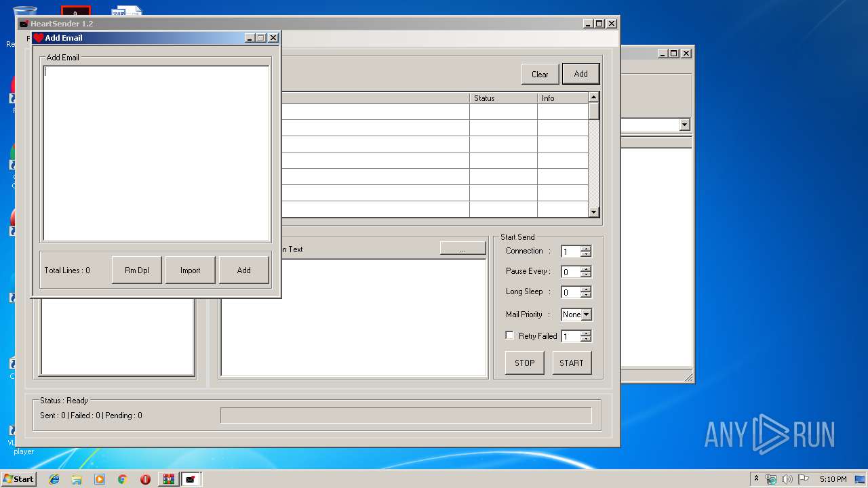
Task: Open Windows Explorer folder icon in taskbar
Action: tap(77, 479)
